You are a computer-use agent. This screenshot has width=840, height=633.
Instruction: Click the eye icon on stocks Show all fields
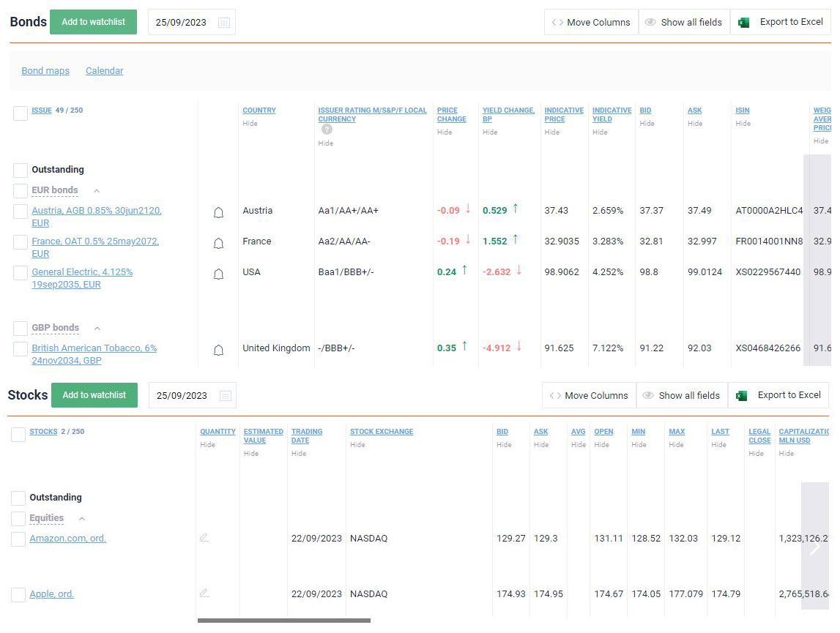(650, 394)
